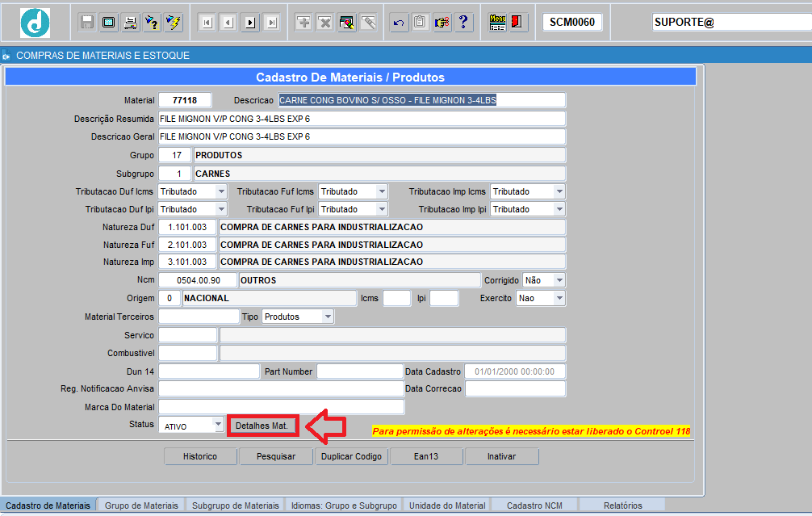
Task: Click the undo arrow icon
Action: tap(399, 23)
